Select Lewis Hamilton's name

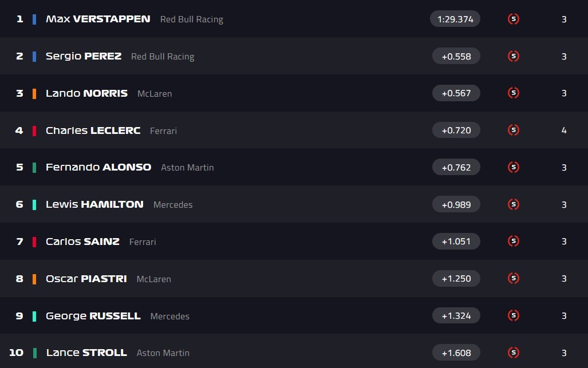point(94,204)
